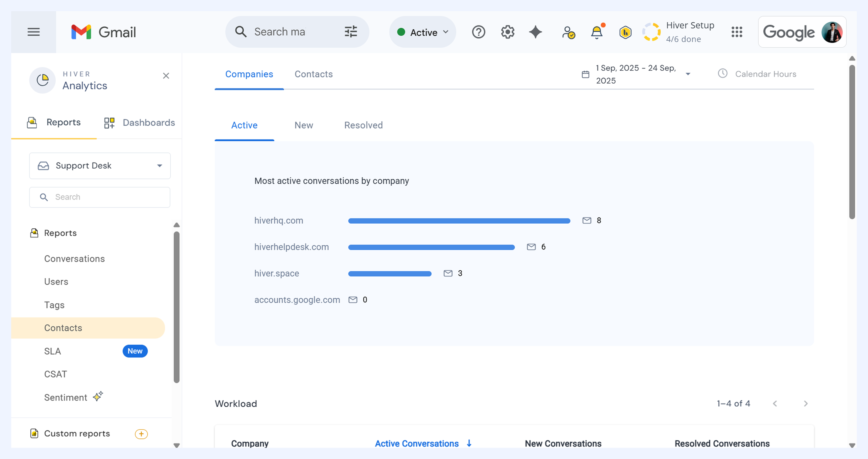
Task: Click the envelope icon for hiverhelpdesk.com
Action: click(531, 247)
